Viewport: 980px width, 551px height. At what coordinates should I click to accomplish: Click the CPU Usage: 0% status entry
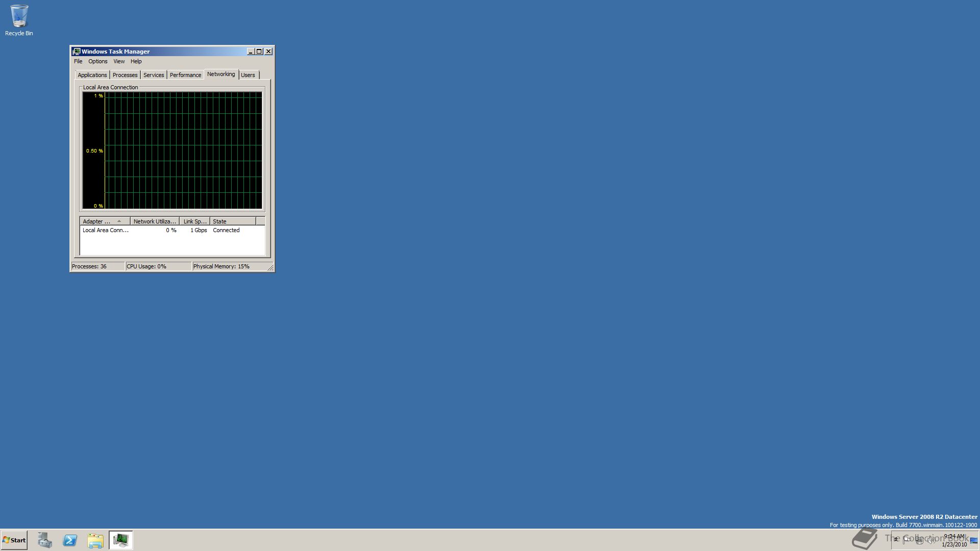tap(158, 266)
